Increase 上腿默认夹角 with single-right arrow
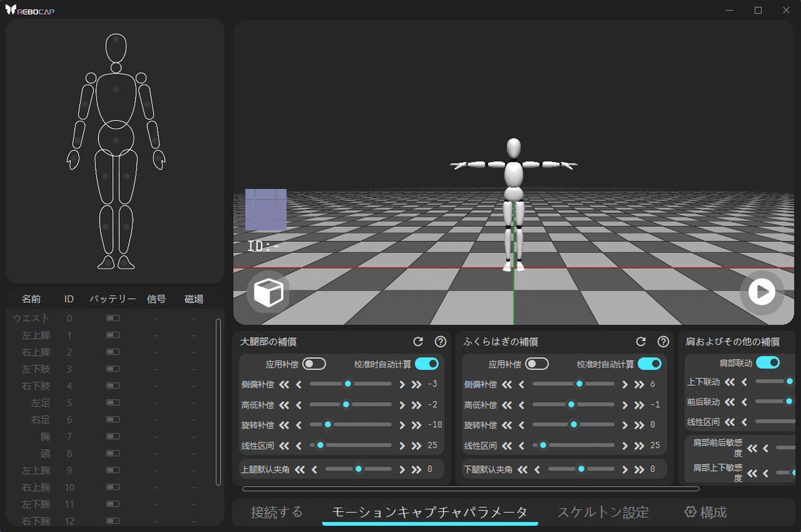Viewport: 801px width, 532px height. point(402,469)
